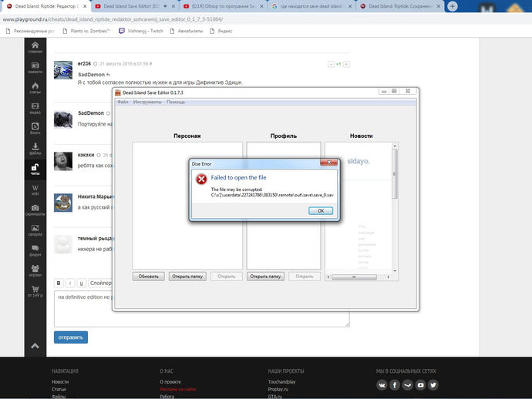Click the Новости horizontal scrollbar thumb
Viewport: 532px width, 399px height.
pyautogui.click(x=354, y=277)
